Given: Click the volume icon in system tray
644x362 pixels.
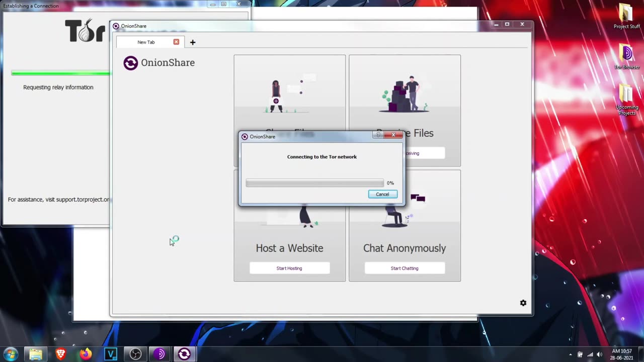Looking at the screenshot, I should coord(599,354).
